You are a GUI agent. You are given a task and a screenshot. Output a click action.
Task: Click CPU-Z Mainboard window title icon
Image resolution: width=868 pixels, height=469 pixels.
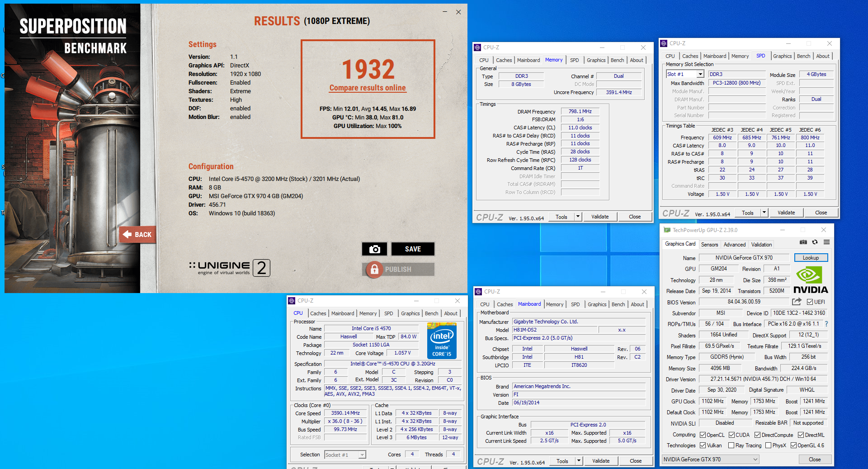point(478,292)
